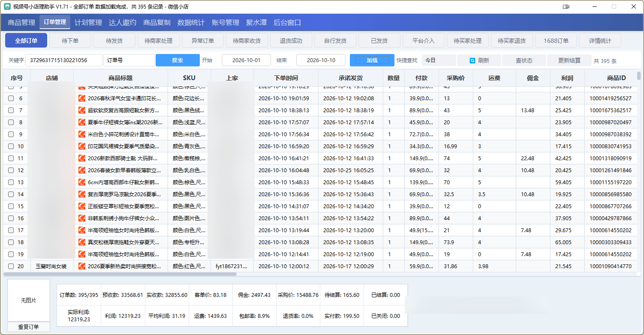This screenshot has height=335, width=644.
Task: Sort by the 利润 column header
Action: (x=567, y=78)
